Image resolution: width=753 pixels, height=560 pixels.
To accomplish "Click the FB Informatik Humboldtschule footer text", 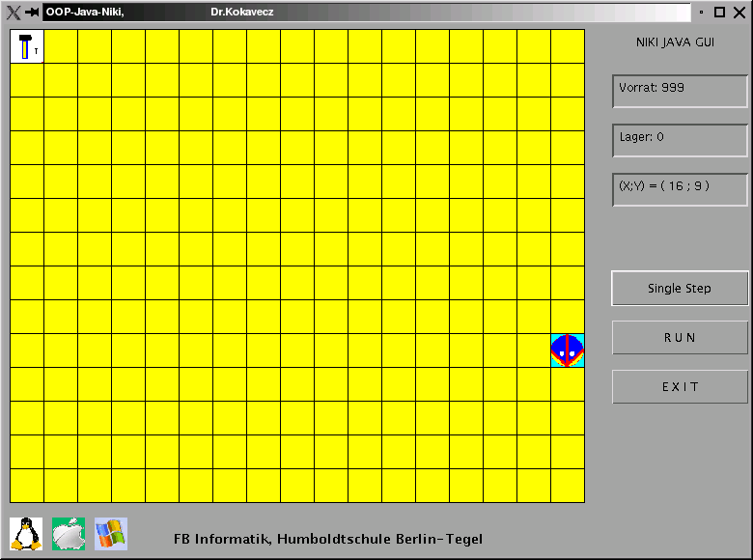I will point(328,539).
